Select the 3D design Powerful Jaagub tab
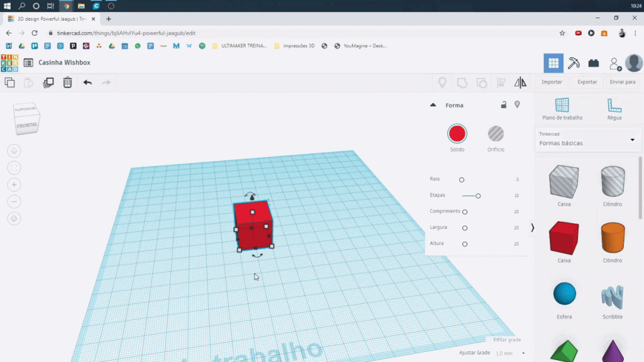 point(52,19)
